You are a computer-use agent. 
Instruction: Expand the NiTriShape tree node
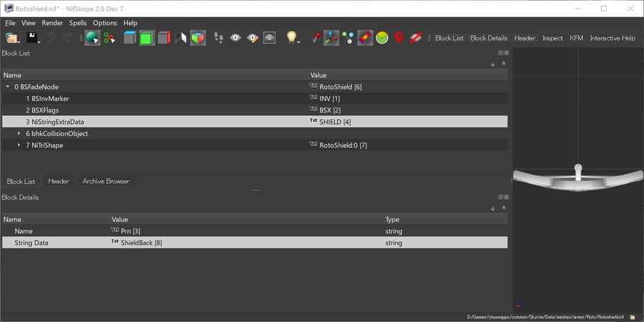19,145
